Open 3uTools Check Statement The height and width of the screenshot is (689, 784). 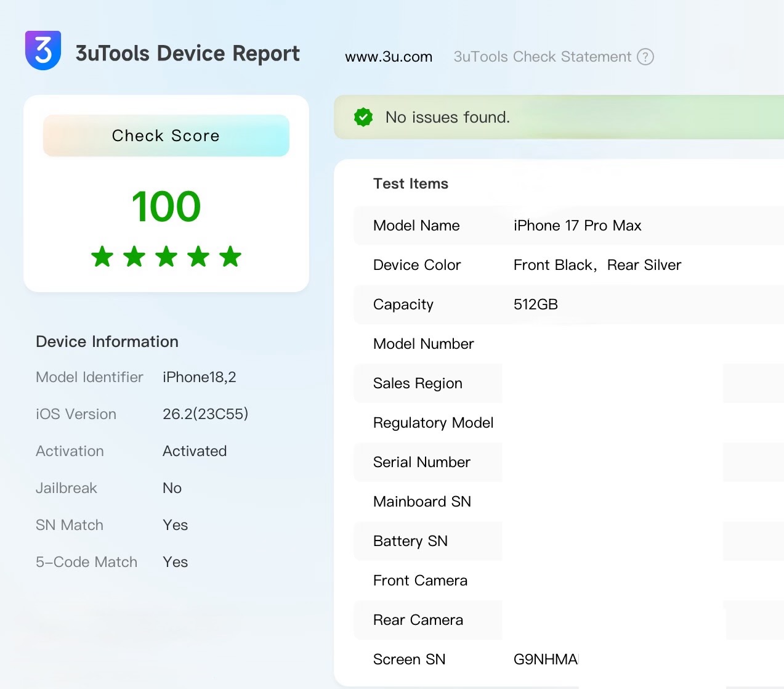(543, 57)
